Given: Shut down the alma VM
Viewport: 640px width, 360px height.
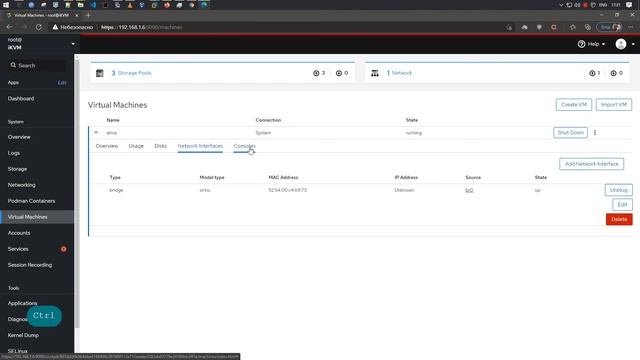Looking at the screenshot, I should [x=570, y=133].
